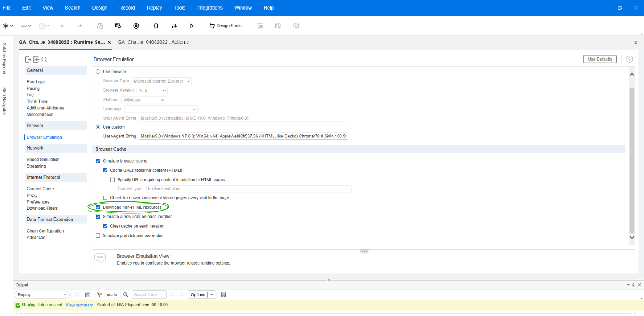This screenshot has height=316, width=644.
Task: Click the curly braces compile icon
Action: [x=156, y=26]
